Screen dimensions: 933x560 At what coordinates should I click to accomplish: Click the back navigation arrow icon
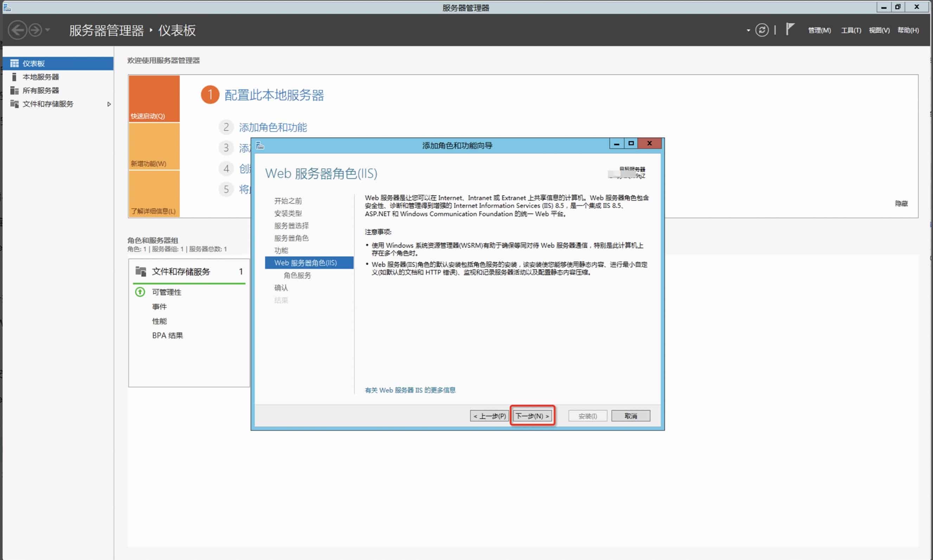[17, 30]
